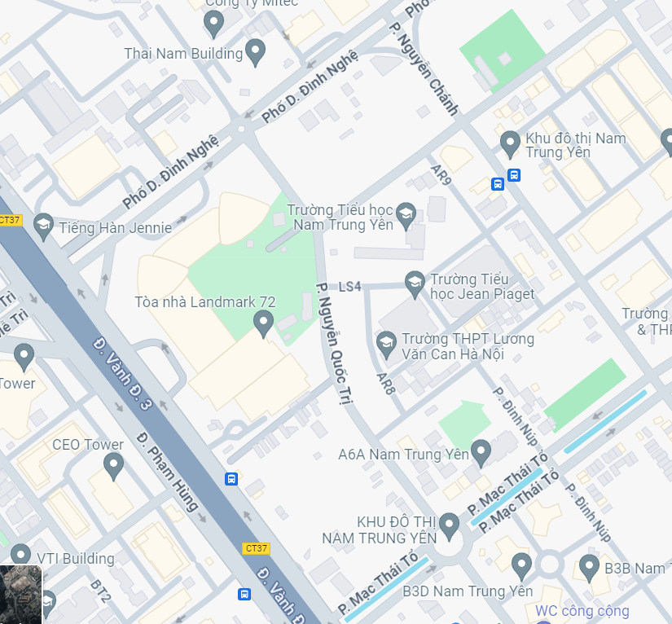Select the Tòa nhà Landmark 72 pin
The image size is (672, 624).
[x=263, y=324]
